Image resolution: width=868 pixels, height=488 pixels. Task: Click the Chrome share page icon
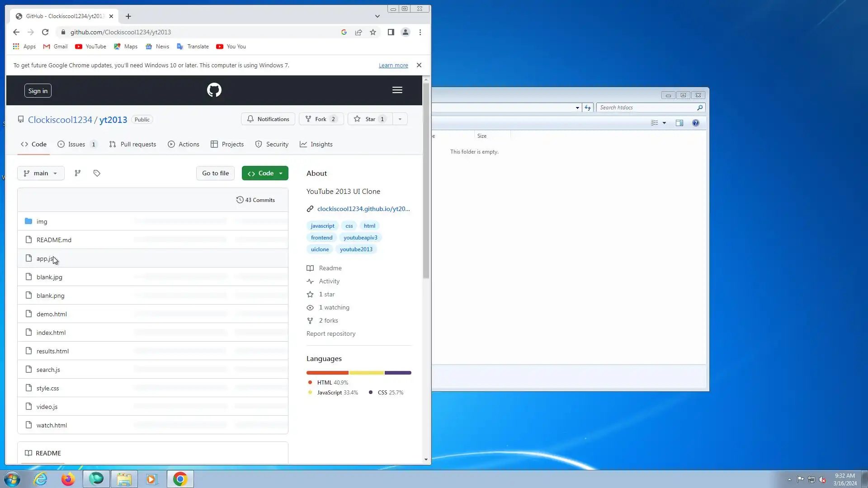coord(359,32)
